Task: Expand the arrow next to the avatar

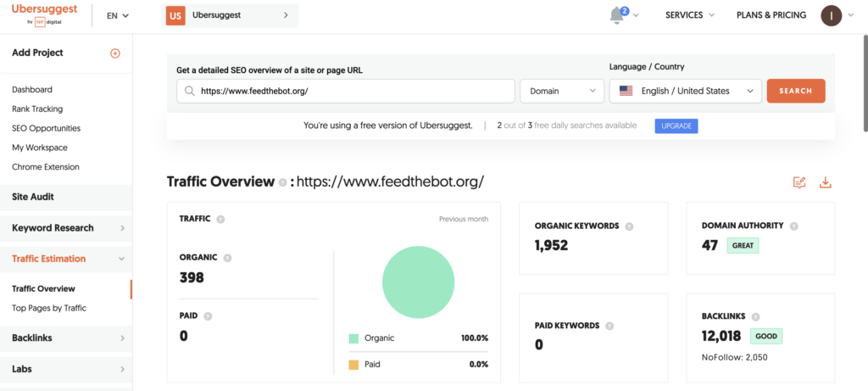Action: (851, 15)
